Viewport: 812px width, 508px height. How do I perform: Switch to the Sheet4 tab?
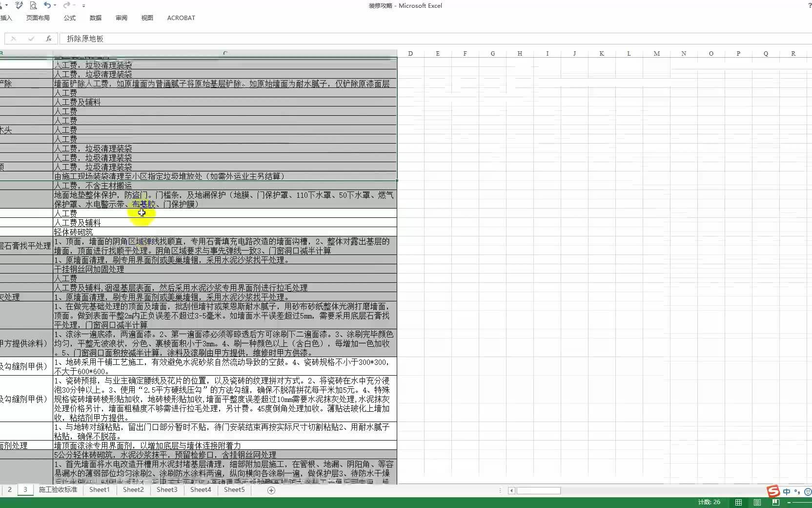click(201, 489)
